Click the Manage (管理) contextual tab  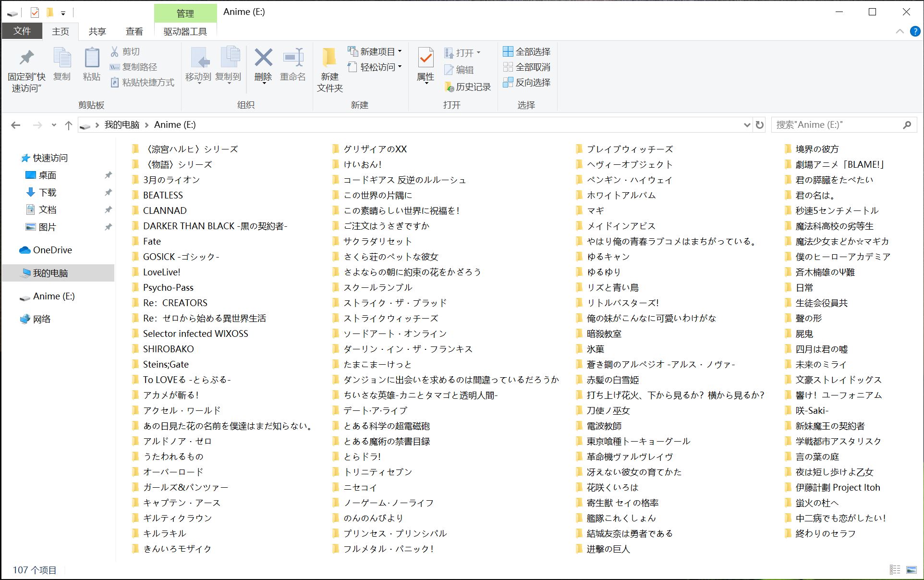[185, 13]
